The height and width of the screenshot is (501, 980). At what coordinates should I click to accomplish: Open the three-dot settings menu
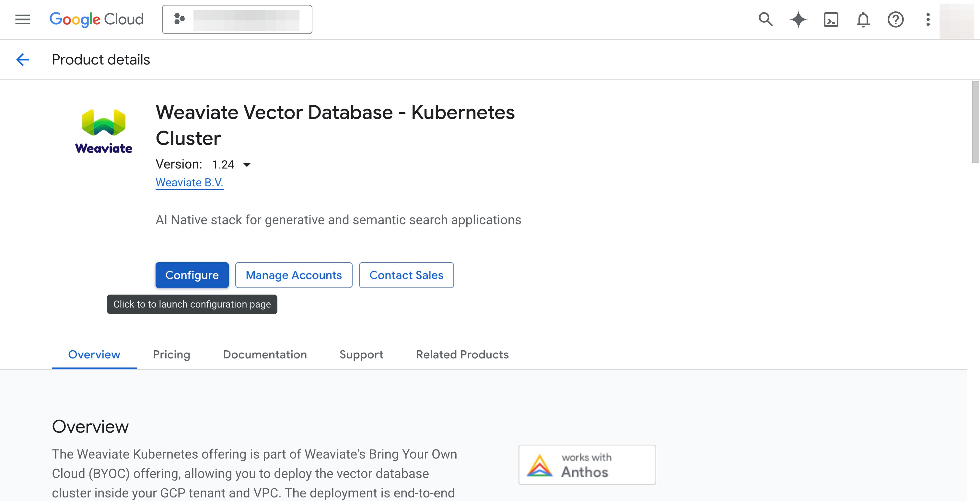point(928,19)
